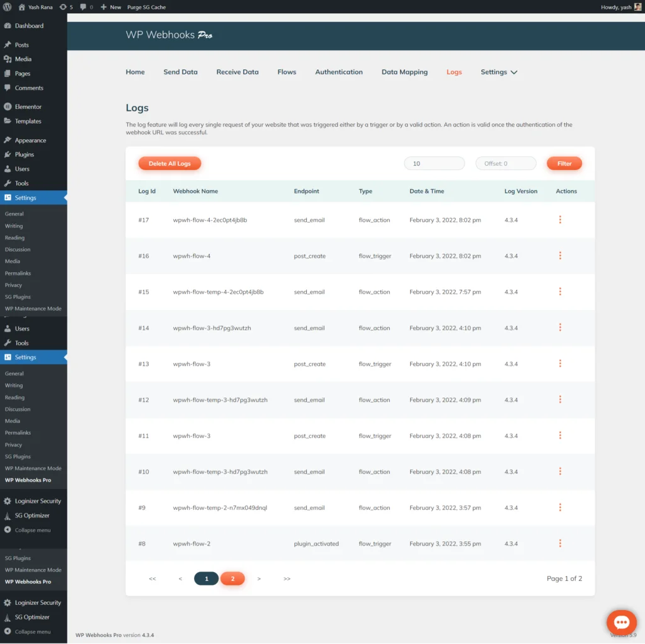
Task: Click date February 3, 2022, 7:57 pm
Action: tap(445, 292)
